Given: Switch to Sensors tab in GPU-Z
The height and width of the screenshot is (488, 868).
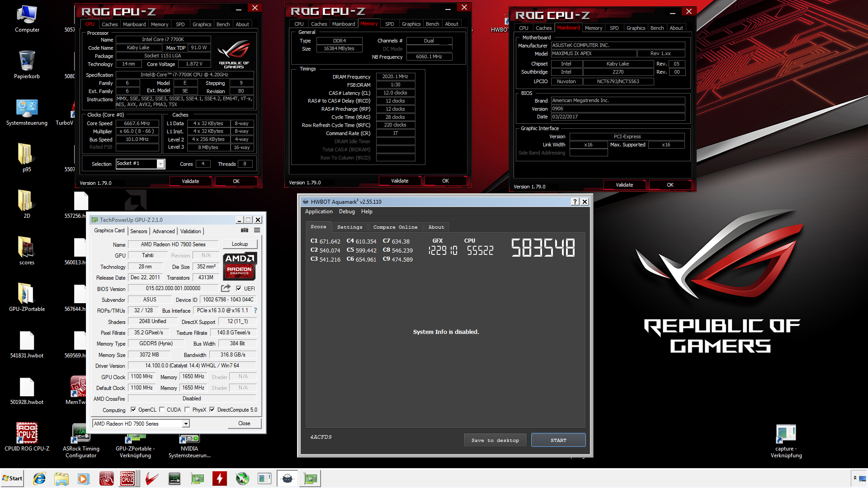Looking at the screenshot, I should (139, 231).
